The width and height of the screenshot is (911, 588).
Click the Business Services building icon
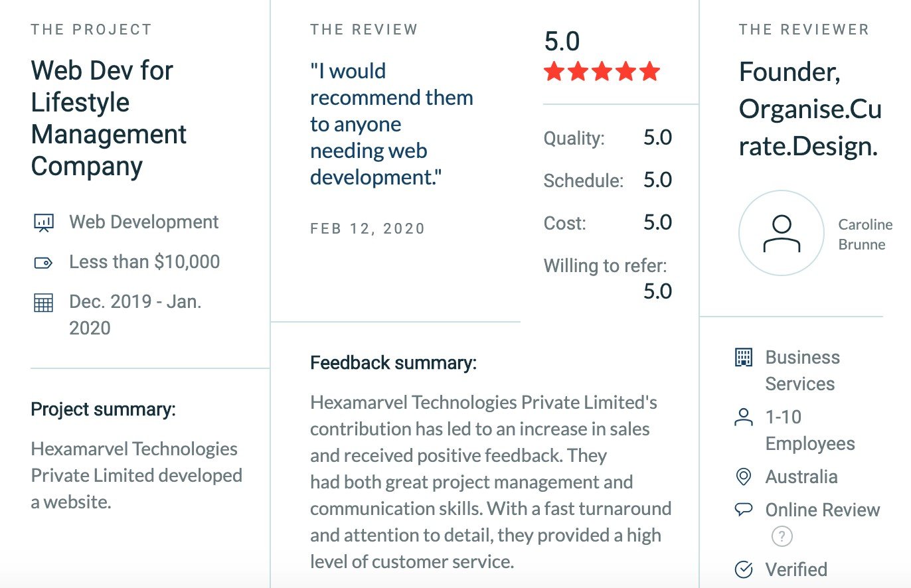744,357
